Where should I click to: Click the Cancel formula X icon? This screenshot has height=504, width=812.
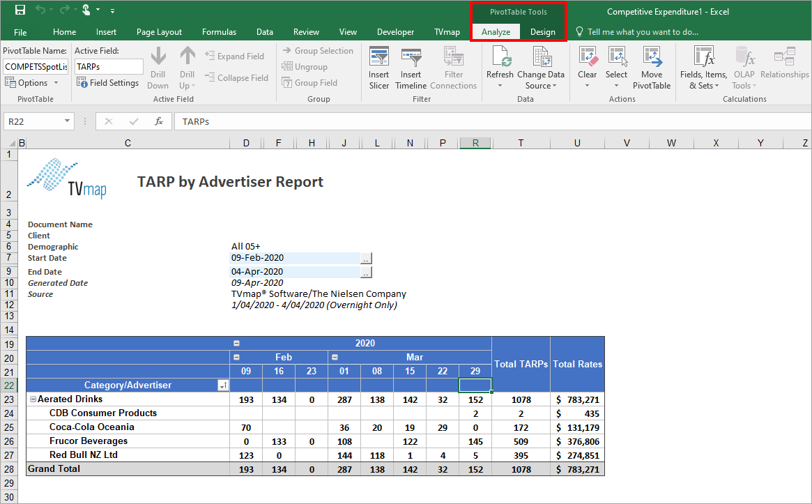click(108, 121)
